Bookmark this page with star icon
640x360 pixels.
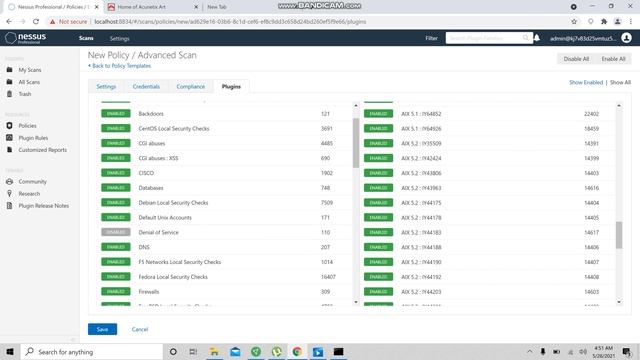pos(574,22)
